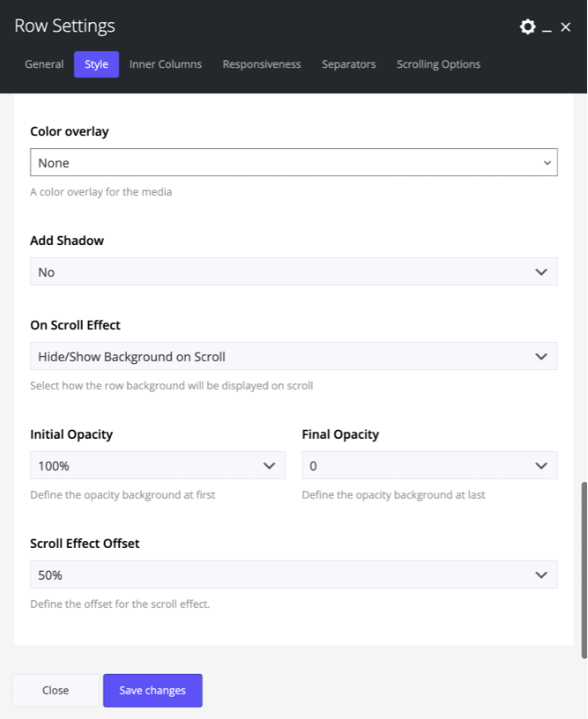Open the Inner Columns tab
The width and height of the screenshot is (588, 719).
(165, 63)
